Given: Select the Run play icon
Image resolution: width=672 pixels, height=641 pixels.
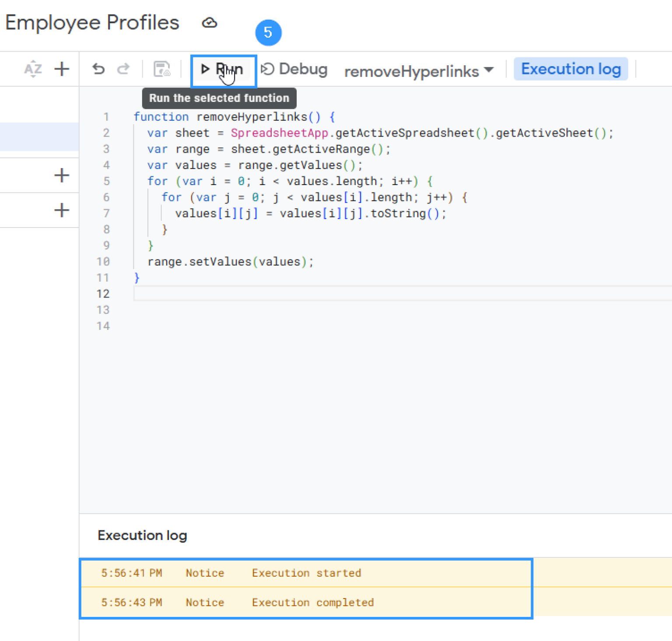Looking at the screenshot, I should click(205, 69).
